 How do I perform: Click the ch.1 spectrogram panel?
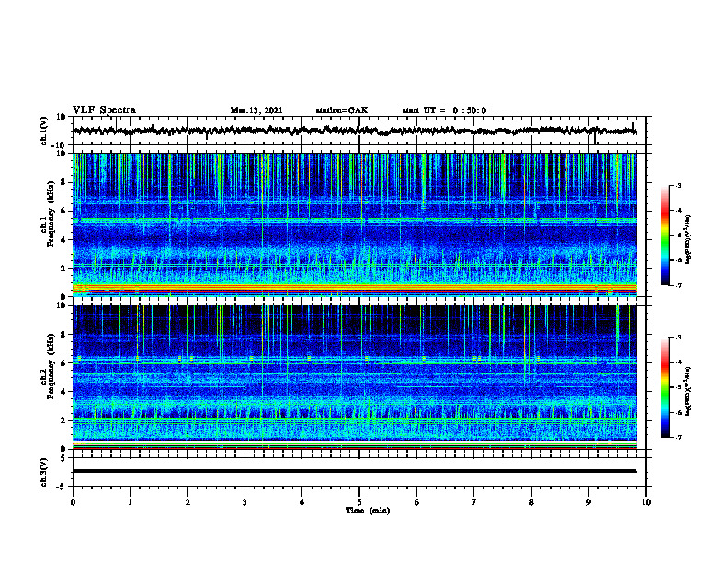click(355, 224)
